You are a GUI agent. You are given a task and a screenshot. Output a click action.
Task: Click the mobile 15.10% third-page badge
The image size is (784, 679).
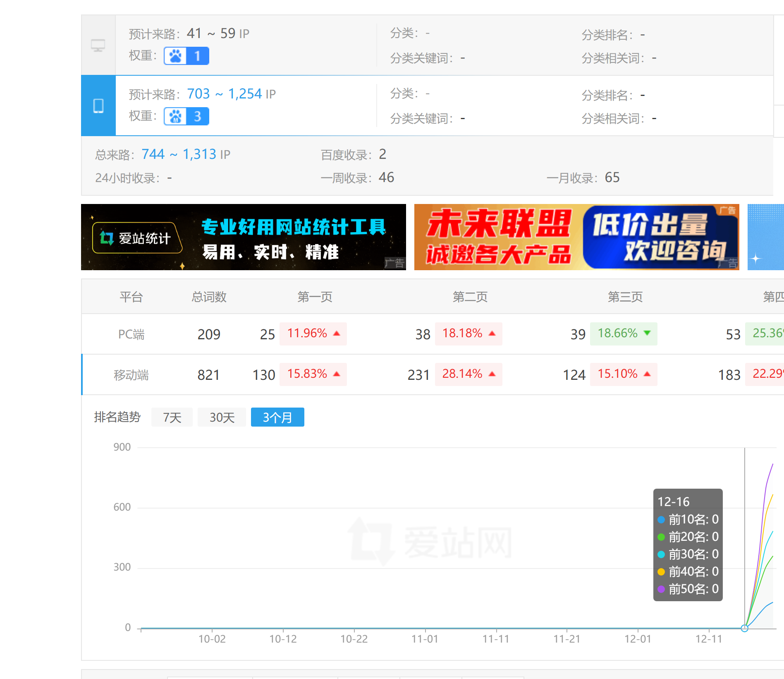point(623,374)
